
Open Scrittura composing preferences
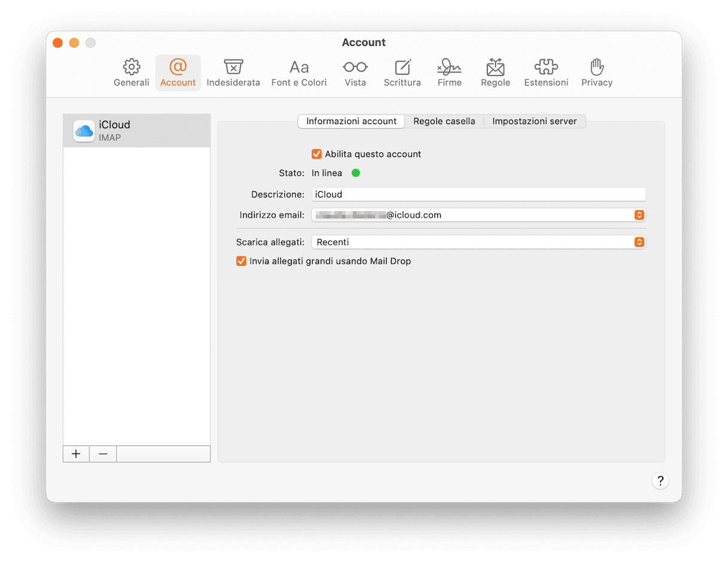tap(402, 73)
